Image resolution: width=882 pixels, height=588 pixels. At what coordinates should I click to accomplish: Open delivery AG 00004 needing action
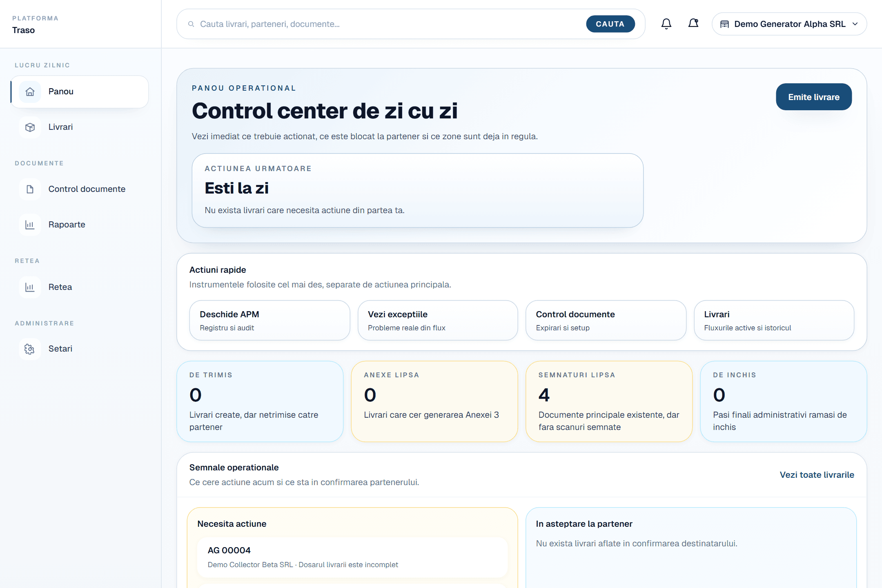(352, 557)
